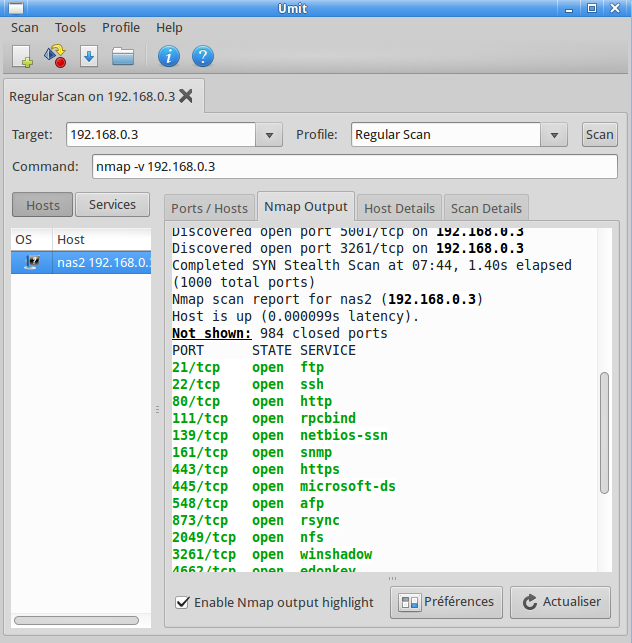
Task: Maximize the Umit window
Action: (592, 8)
